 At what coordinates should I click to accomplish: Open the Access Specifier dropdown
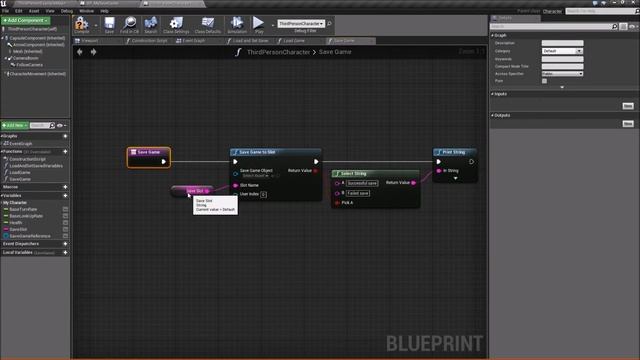[562, 74]
